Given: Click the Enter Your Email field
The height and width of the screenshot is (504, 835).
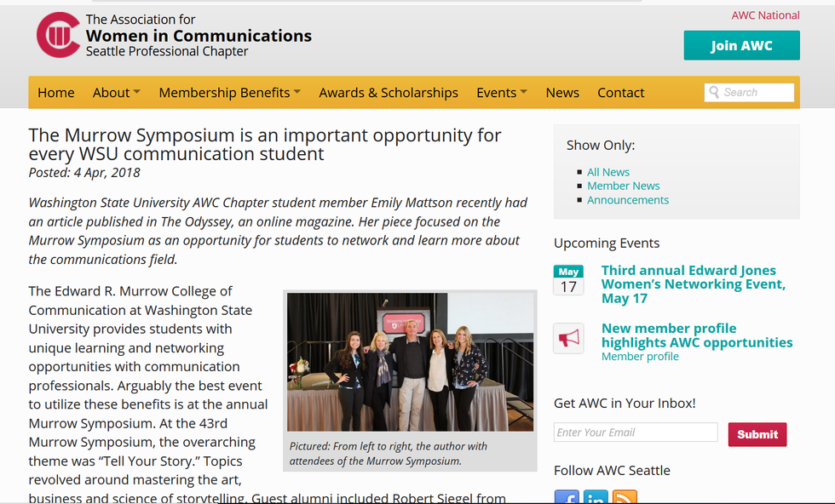Looking at the screenshot, I should coord(636,432).
